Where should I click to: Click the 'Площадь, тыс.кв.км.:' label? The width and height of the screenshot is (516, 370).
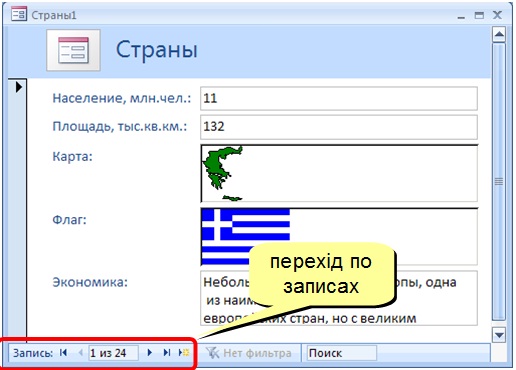pyautogui.click(x=120, y=127)
